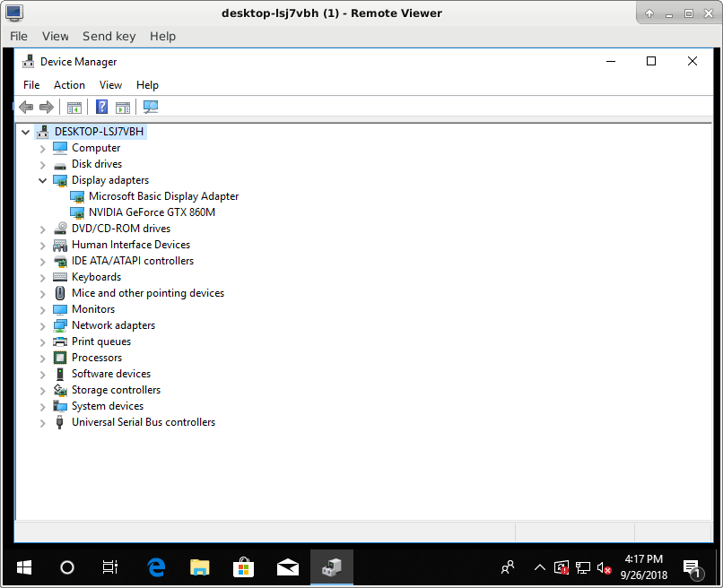The image size is (723, 588).
Task: Expand the Processors chevron
Action: [42, 359]
